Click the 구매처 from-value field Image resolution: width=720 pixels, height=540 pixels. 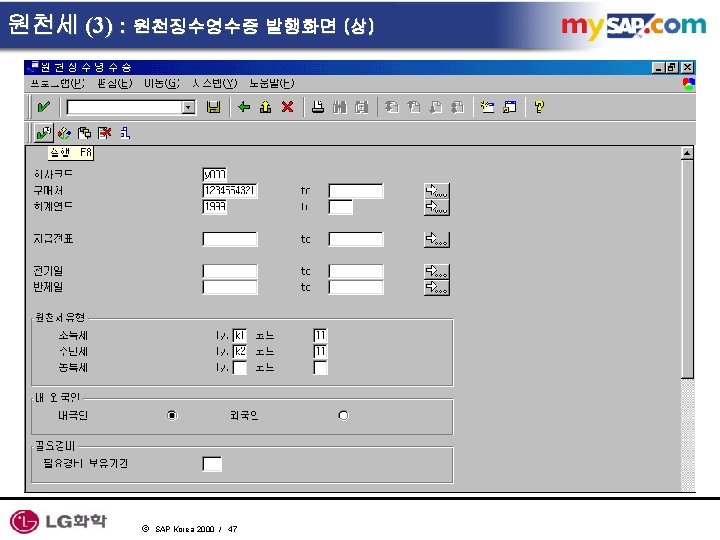pyautogui.click(x=230, y=191)
